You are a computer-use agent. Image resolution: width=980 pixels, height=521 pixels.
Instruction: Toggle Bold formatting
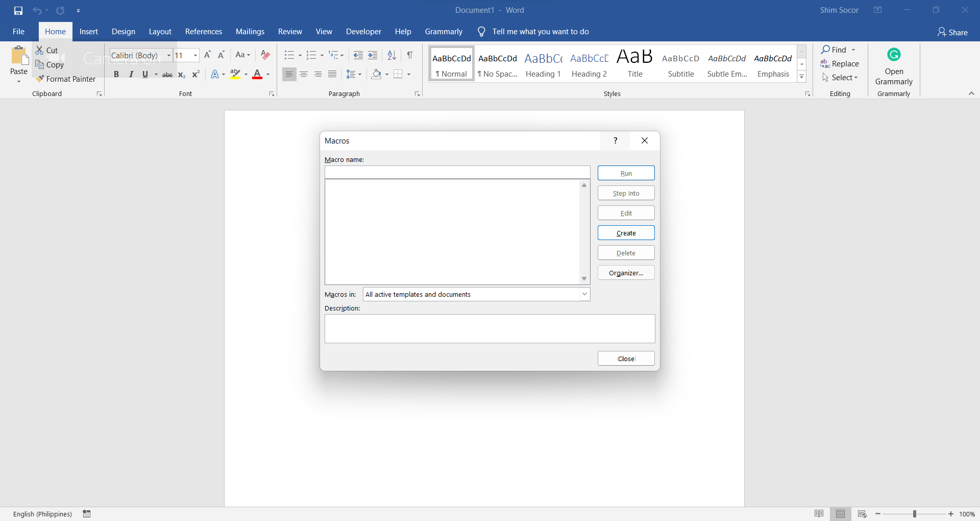(x=116, y=75)
